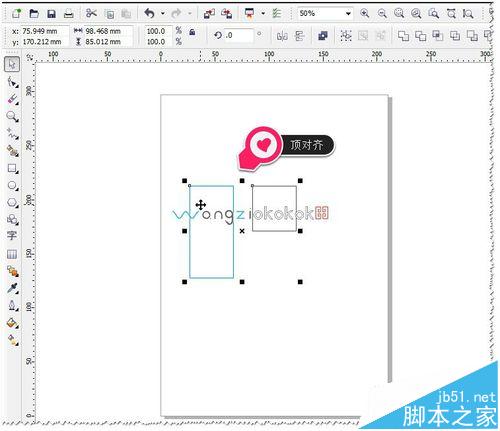
Task: Select the Zoom tool in toolbox
Action: coord(13,117)
